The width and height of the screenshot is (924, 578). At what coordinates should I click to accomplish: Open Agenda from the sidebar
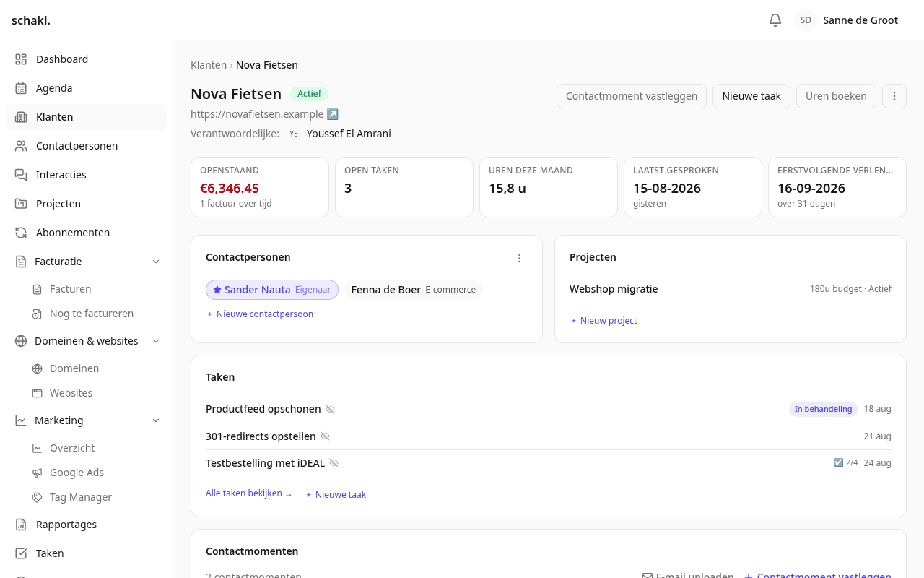pyautogui.click(x=86, y=88)
